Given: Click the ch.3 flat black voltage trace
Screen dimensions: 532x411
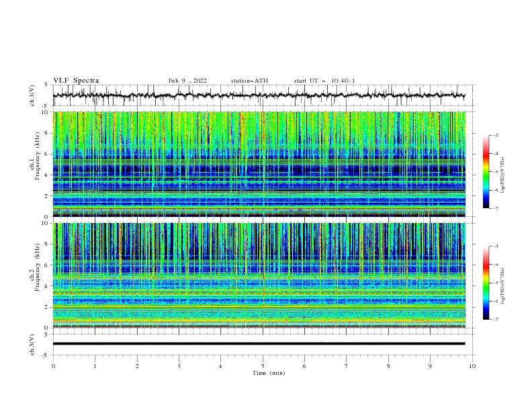Looking at the screenshot, I should tap(259, 344).
